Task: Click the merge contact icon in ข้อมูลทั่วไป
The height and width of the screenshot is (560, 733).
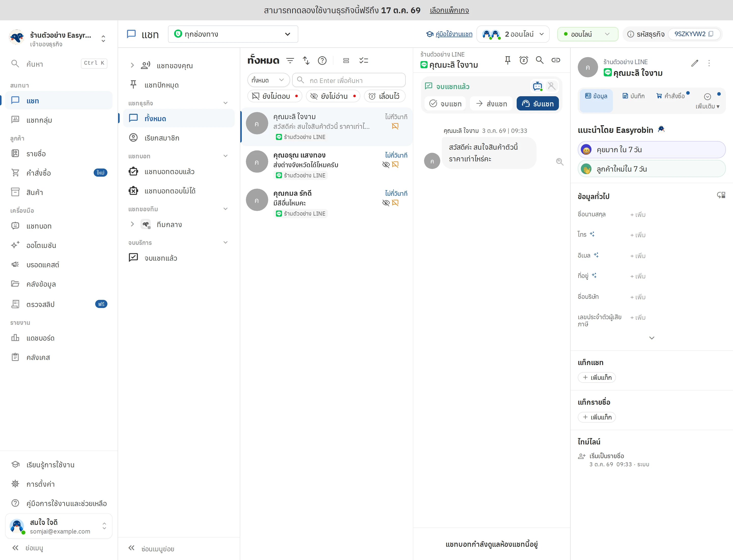Action: pos(721,195)
